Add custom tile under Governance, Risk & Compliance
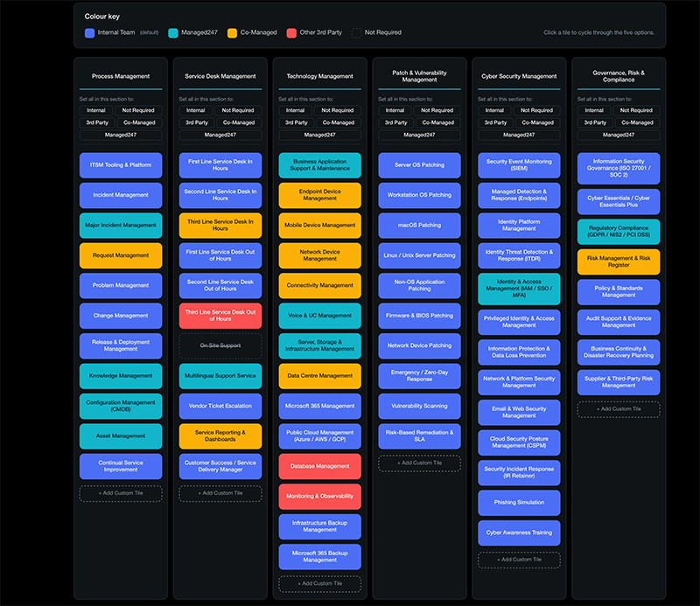Screen dimensions: 700x606 (x=619, y=409)
